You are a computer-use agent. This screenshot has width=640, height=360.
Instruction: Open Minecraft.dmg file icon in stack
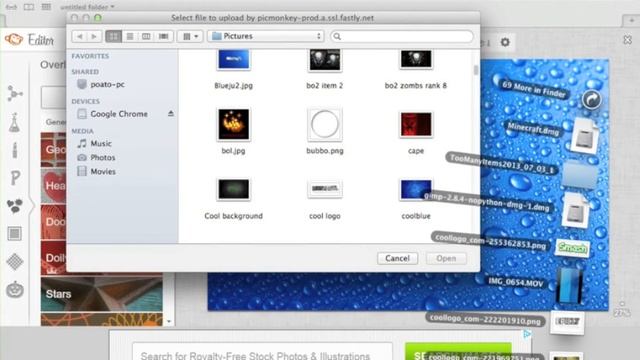pos(584,137)
